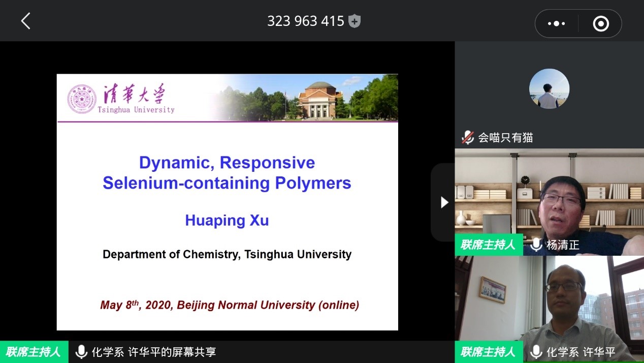Image resolution: width=644 pixels, height=363 pixels.
Task: Open the three-dots more options menu
Action: (556, 23)
